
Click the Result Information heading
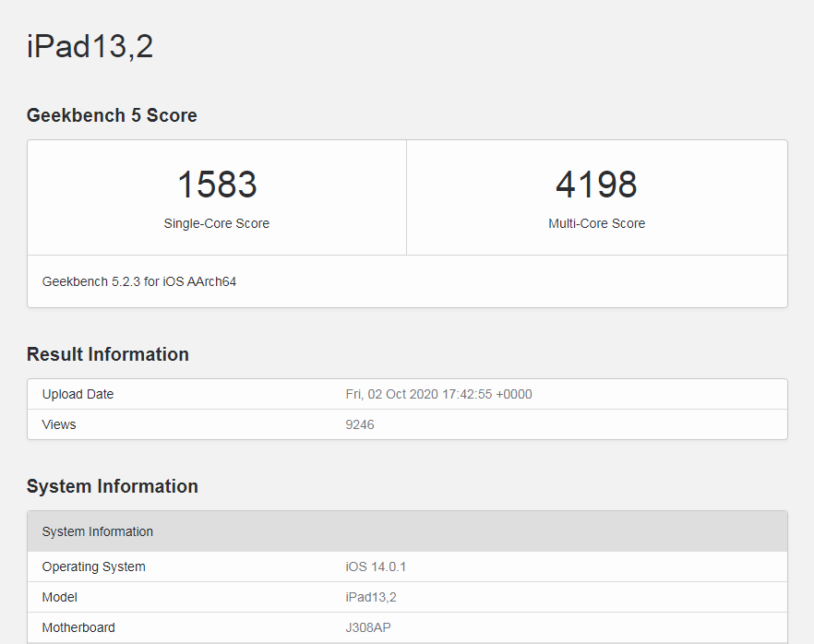107,354
